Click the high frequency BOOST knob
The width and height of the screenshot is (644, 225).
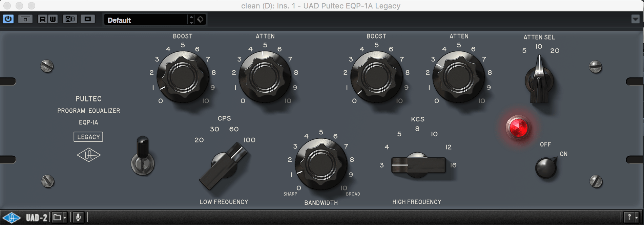coord(376,77)
